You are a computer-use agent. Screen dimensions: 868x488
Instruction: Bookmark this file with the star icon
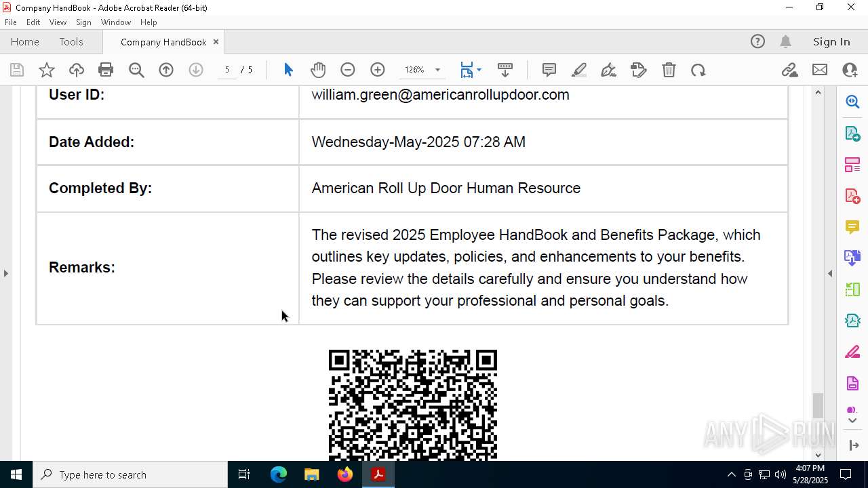point(47,70)
